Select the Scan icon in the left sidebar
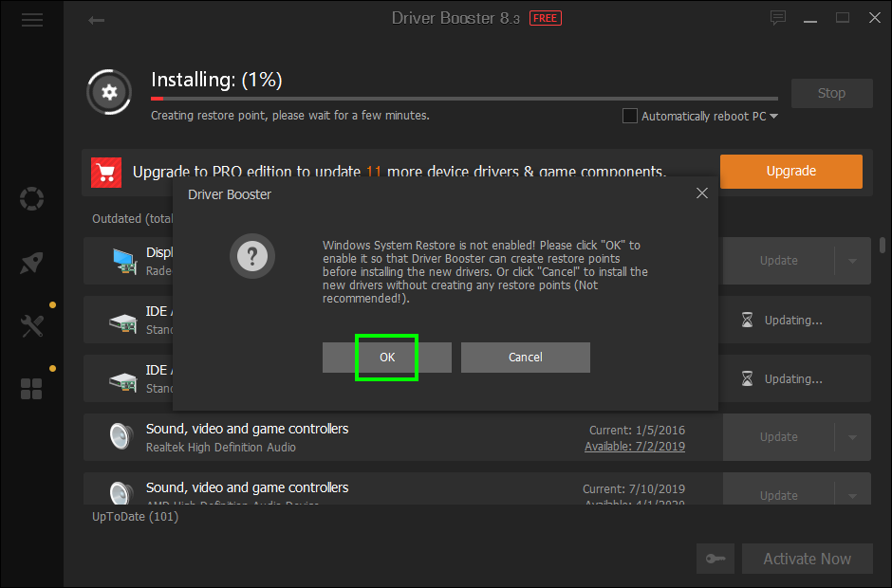Image resolution: width=892 pixels, height=588 pixels. coord(31,199)
